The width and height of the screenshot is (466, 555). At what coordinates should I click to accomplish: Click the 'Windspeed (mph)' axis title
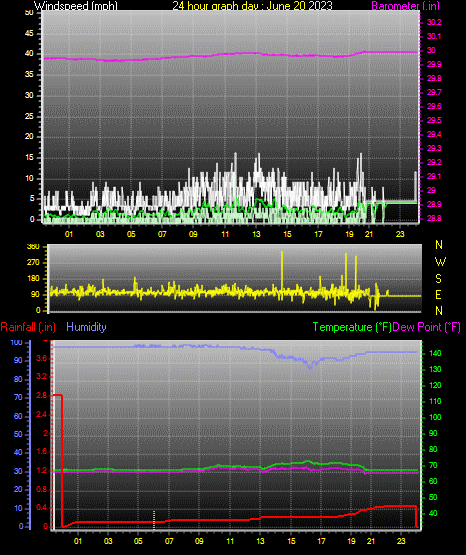(76, 6)
